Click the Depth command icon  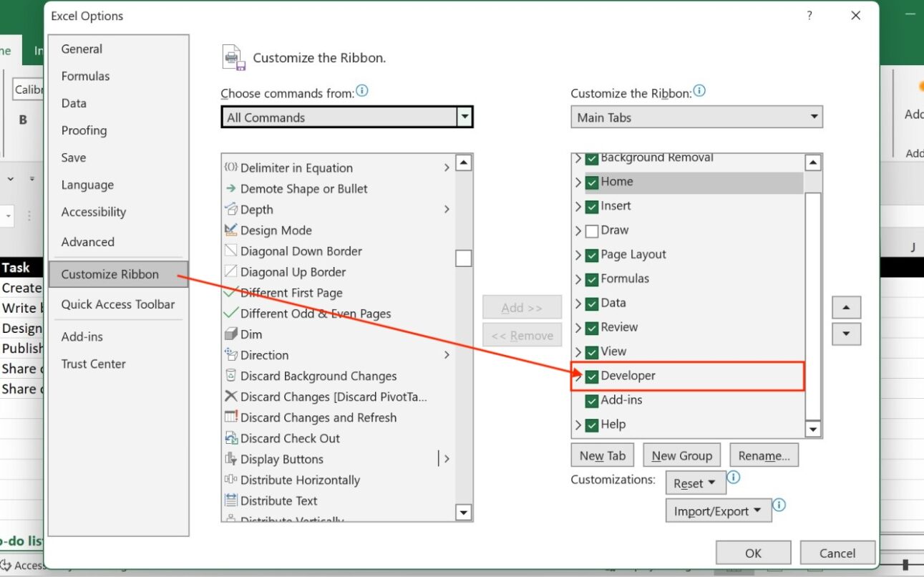230,210
